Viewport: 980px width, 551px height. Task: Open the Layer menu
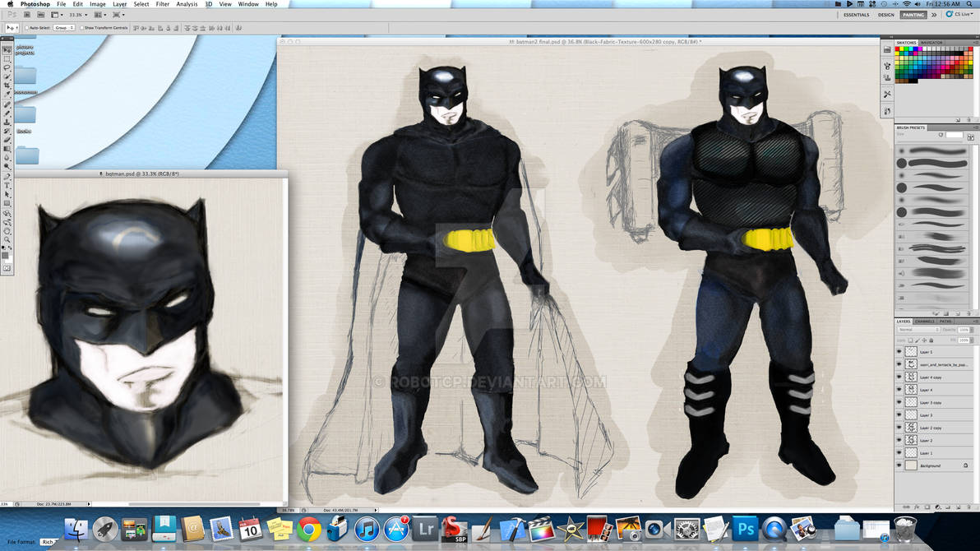119,4
